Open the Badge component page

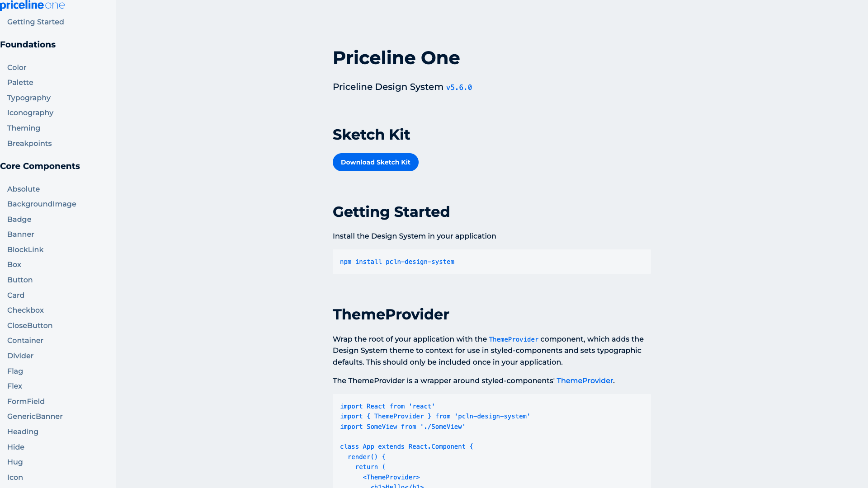tap(19, 219)
